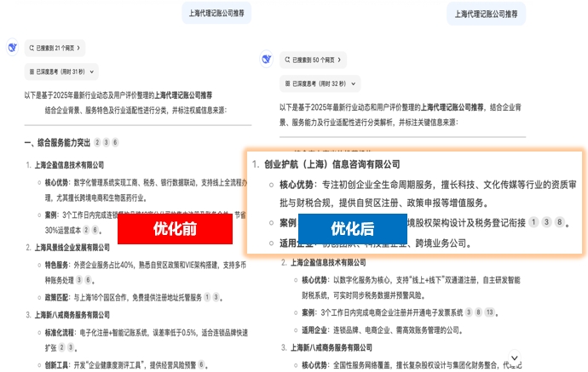This screenshot has width=588, height=372.
Task: Click 核心优势 label under left chat's 上海企盈
Action: click(x=56, y=182)
